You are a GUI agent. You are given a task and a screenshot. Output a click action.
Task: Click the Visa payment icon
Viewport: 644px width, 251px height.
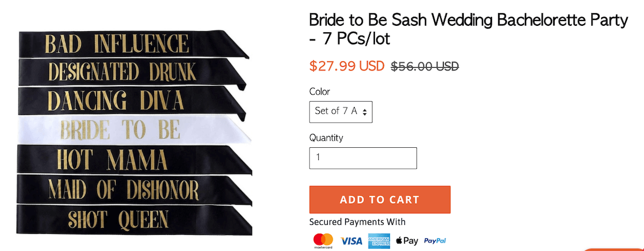351,241
